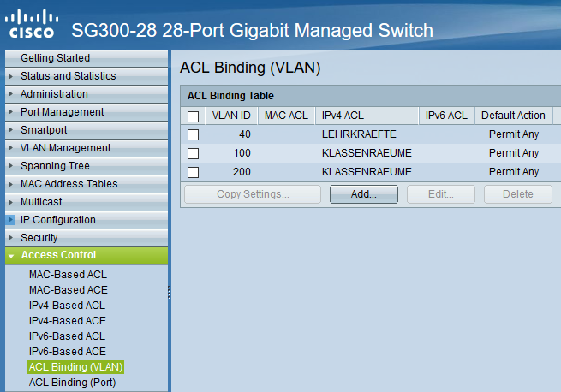Grab the sidebar splitter handle
561x392 pixels.
[x=170, y=293]
